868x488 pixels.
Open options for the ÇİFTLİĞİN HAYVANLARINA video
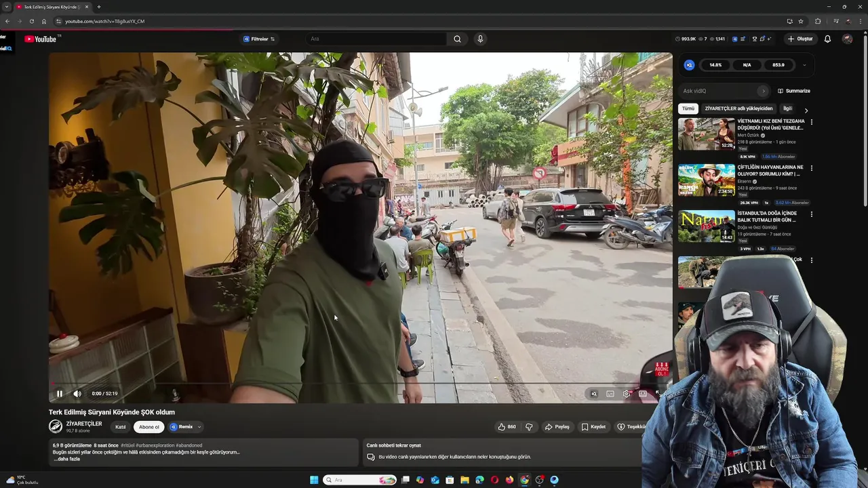point(812,168)
